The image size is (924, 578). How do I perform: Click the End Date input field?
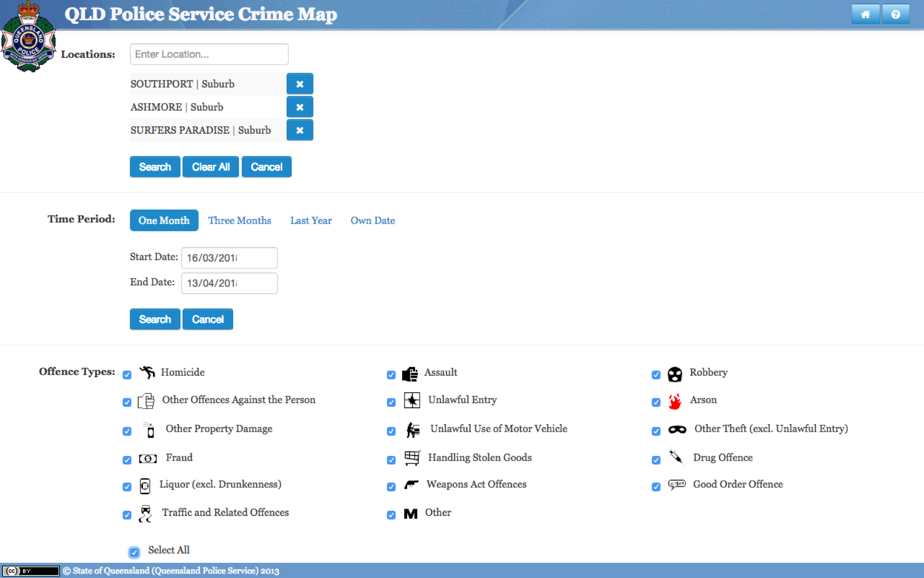click(x=229, y=283)
